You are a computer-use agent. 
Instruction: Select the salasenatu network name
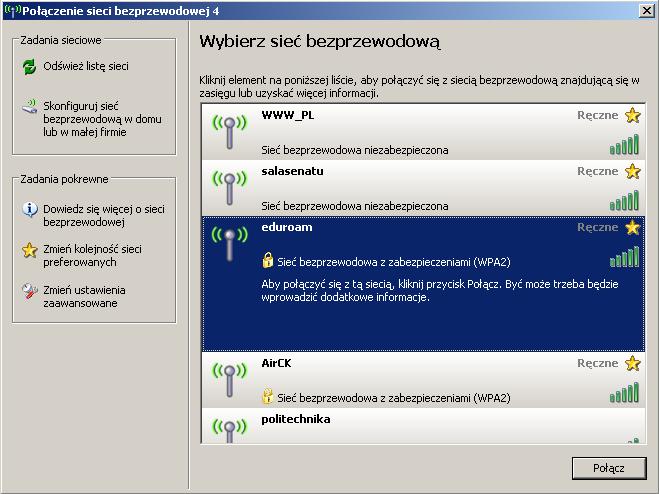293,171
